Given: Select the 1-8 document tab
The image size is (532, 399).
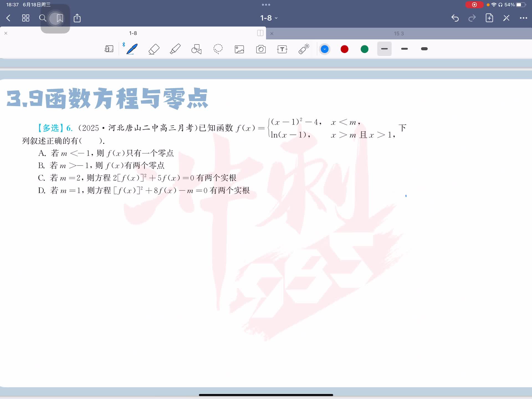Looking at the screenshot, I should [x=133, y=33].
